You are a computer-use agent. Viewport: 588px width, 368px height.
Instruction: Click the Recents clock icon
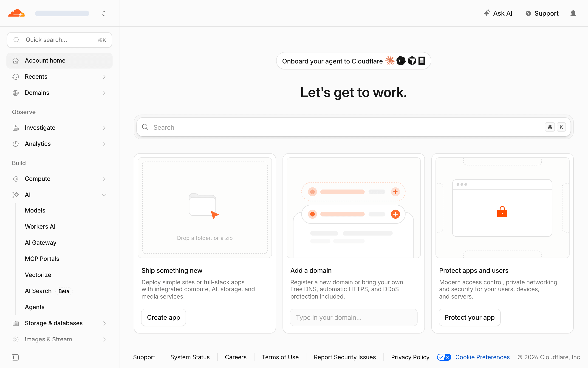(x=16, y=77)
